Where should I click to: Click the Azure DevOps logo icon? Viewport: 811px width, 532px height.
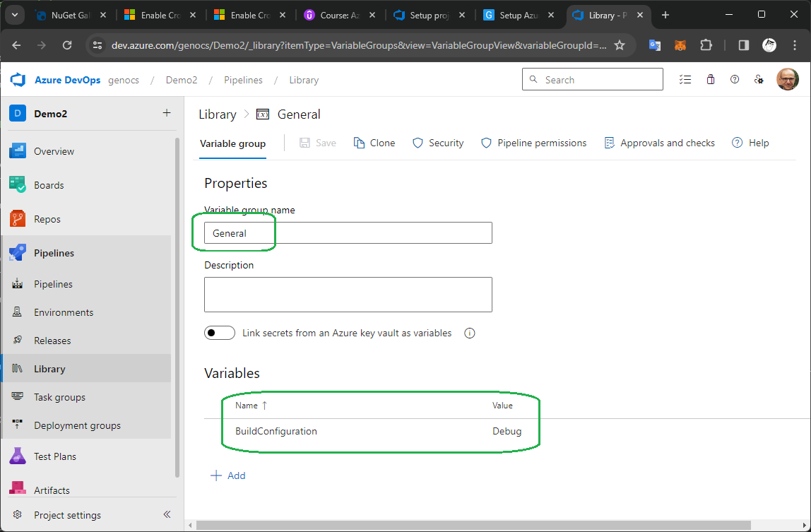pyautogui.click(x=18, y=80)
